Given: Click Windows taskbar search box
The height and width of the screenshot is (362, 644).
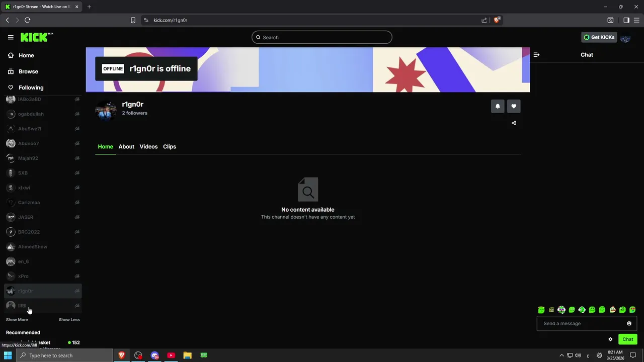Looking at the screenshot, I should pyautogui.click(x=64, y=355).
